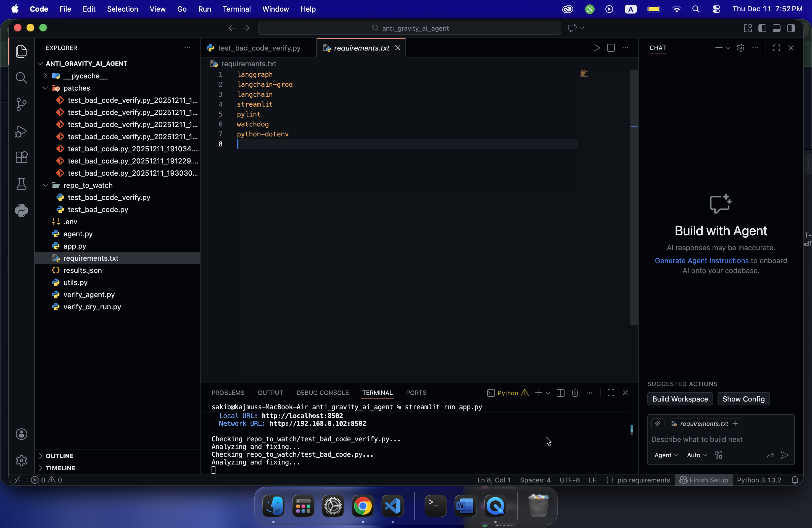812x528 pixels.
Task: Open the Run and Debug view
Action: click(x=21, y=131)
